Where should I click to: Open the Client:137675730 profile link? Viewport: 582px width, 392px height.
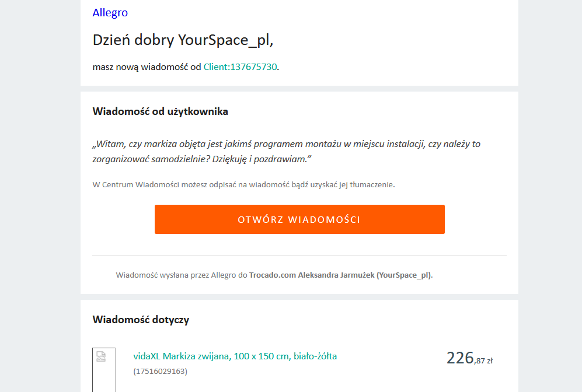tap(240, 66)
